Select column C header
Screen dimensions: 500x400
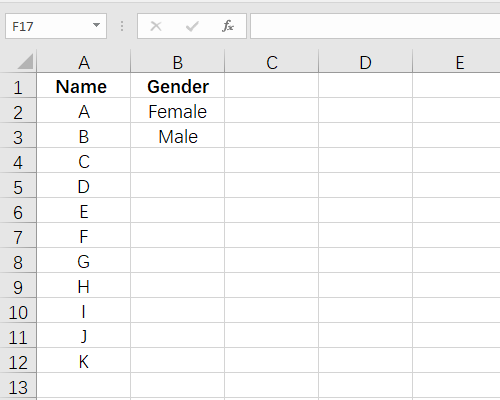[x=272, y=62]
